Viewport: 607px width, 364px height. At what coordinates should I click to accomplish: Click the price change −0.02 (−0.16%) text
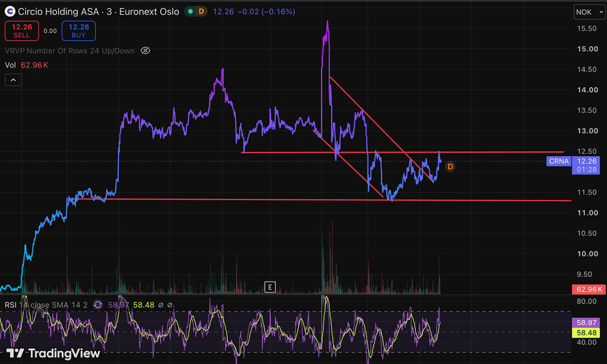pos(266,12)
